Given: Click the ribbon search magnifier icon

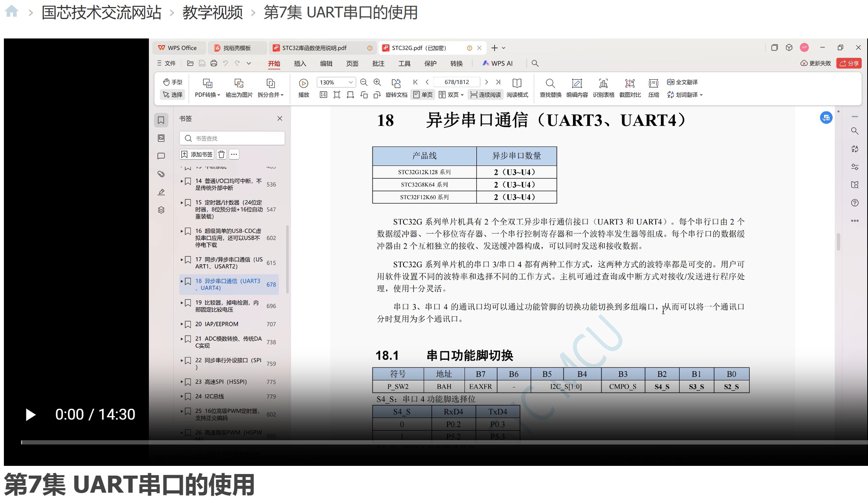Looking at the screenshot, I should tap(535, 63).
